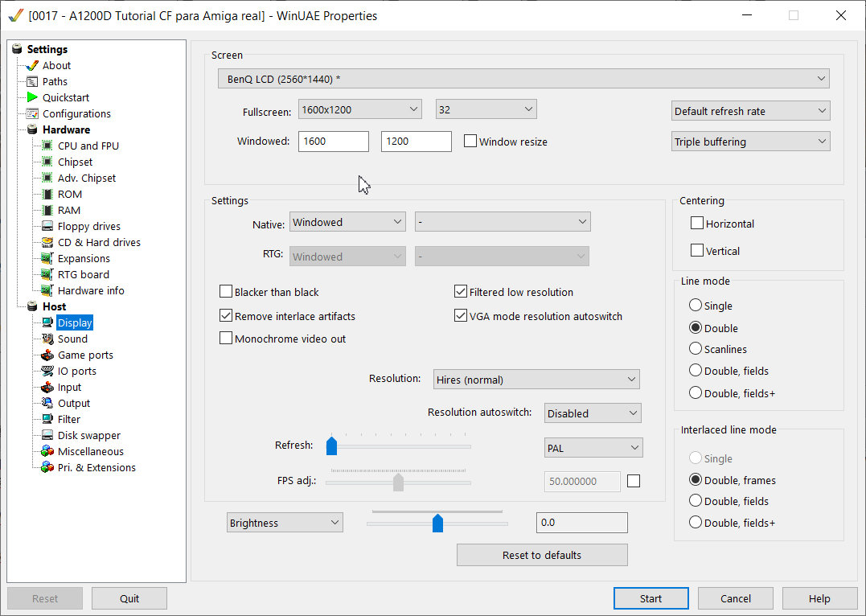Open the 32 color depth dropdown
The image size is (866, 616).
(486, 109)
